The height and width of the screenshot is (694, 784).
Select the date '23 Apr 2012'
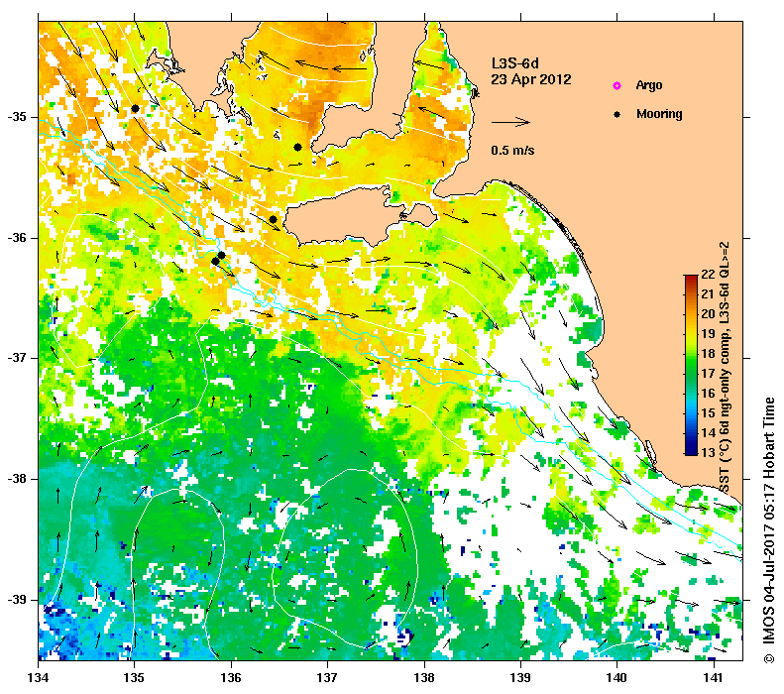pos(530,79)
